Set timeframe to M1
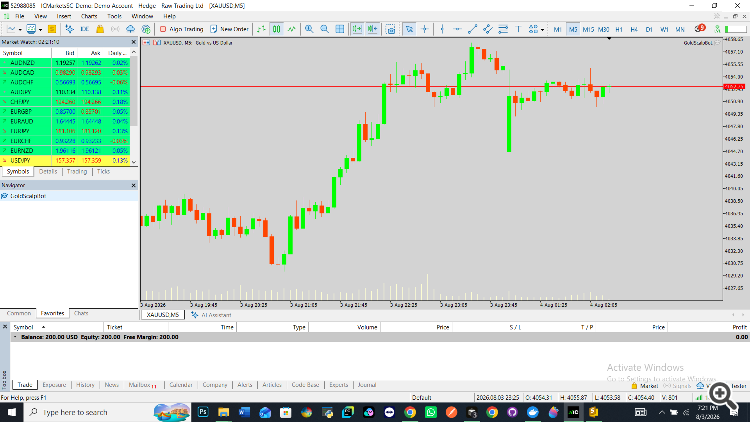The width and height of the screenshot is (750, 422). pyautogui.click(x=557, y=29)
